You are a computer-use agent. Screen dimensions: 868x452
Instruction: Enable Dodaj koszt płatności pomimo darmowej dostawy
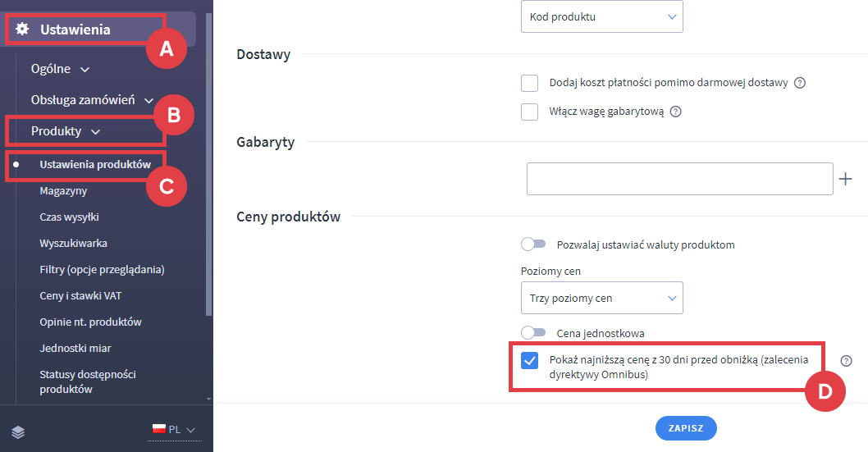529,83
